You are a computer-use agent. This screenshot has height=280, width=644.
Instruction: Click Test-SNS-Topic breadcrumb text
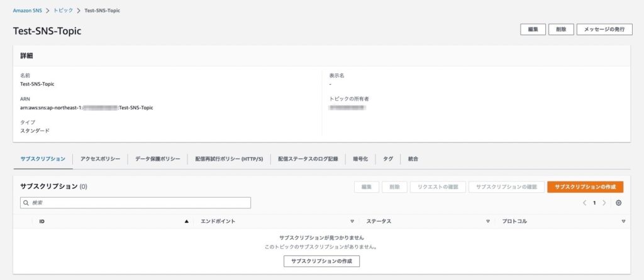(103, 11)
